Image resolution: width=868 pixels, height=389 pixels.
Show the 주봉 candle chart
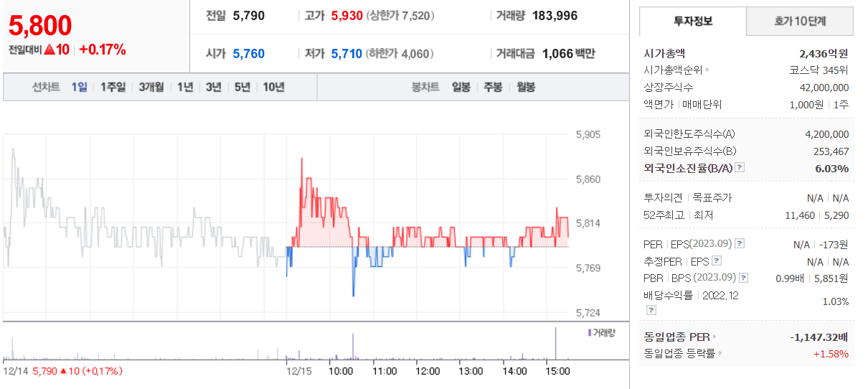click(493, 87)
